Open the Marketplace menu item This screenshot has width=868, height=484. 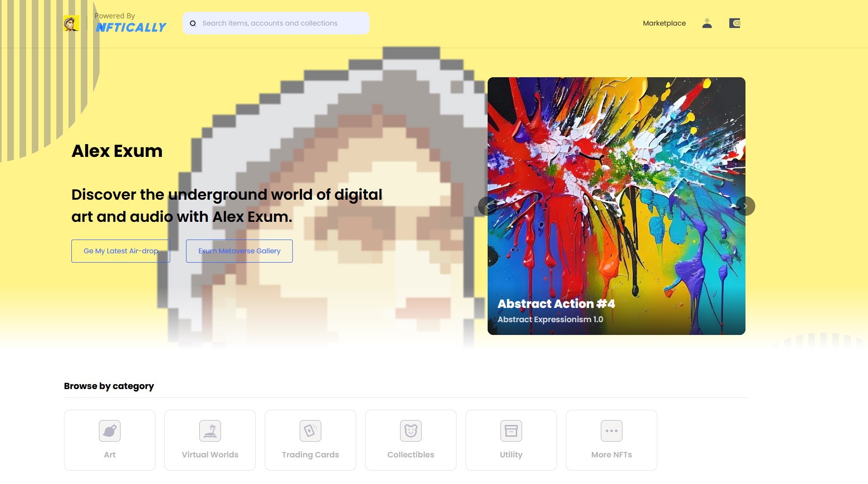click(x=664, y=23)
